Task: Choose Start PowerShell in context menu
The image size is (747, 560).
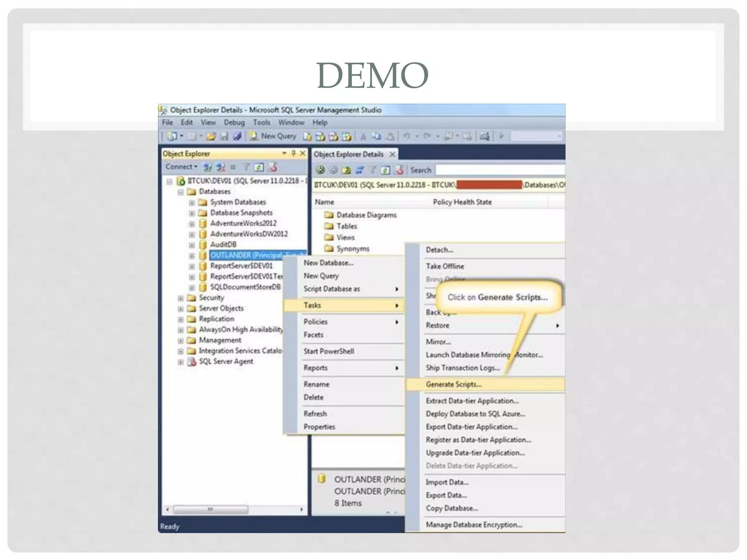Action: pos(344,351)
